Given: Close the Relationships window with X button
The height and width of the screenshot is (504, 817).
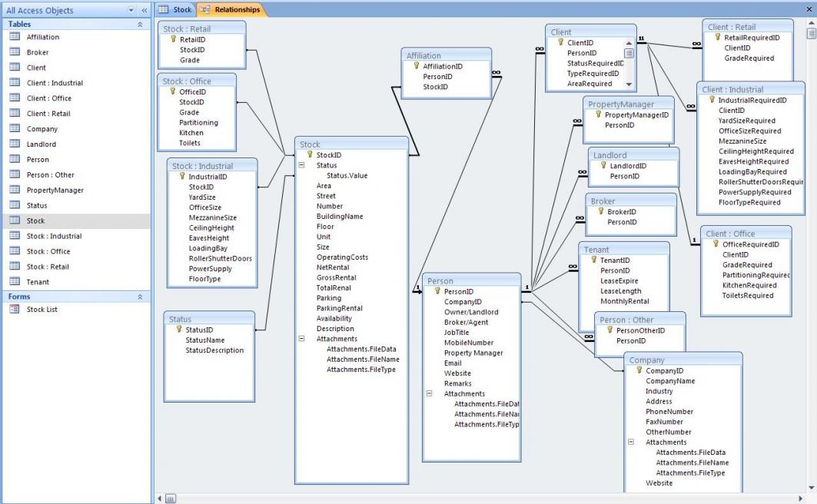Looking at the screenshot, I should pyautogui.click(x=810, y=9).
